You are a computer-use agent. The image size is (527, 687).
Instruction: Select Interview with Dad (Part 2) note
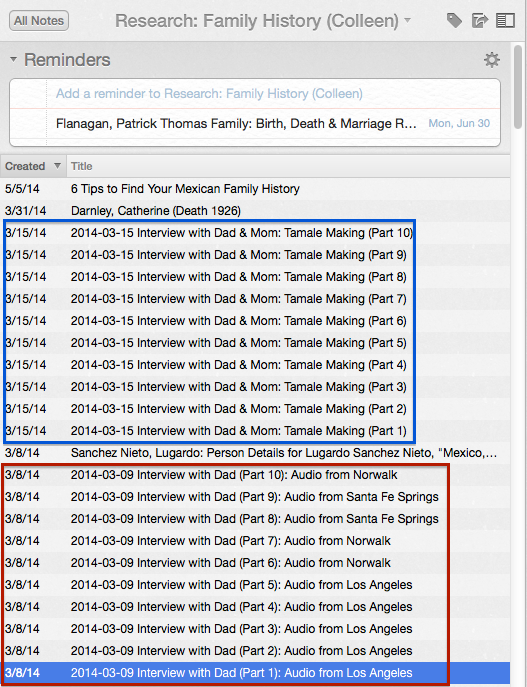pos(255,651)
